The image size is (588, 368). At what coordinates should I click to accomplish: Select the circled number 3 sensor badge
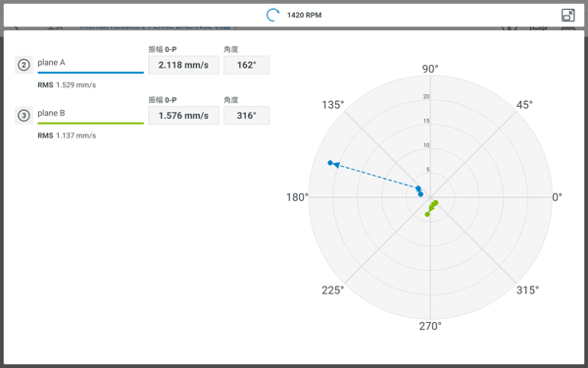pyautogui.click(x=24, y=116)
